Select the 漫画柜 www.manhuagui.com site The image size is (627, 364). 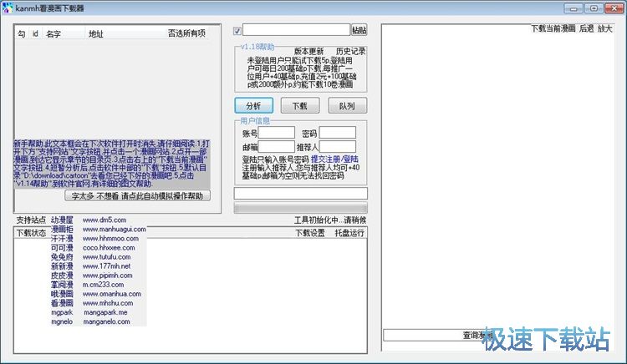[x=99, y=229]
